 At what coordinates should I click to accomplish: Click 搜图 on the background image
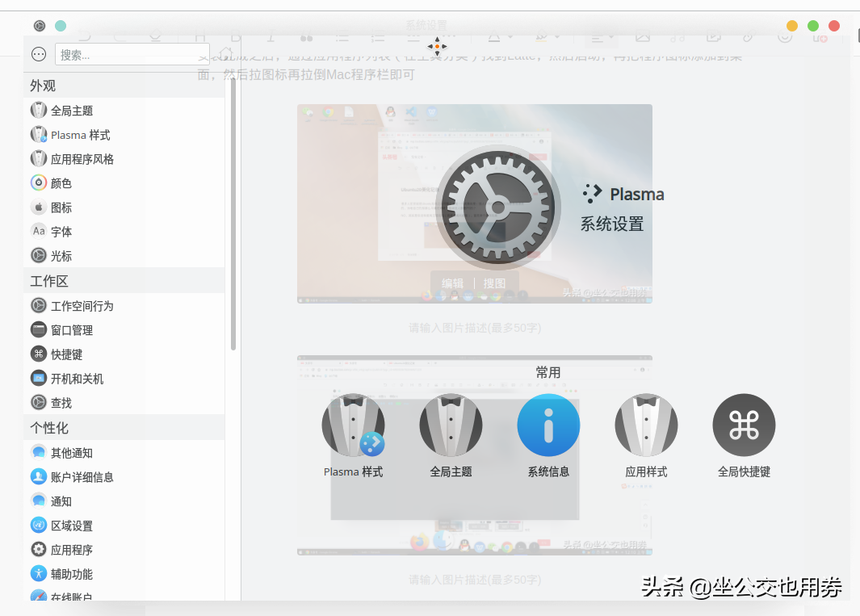pyautogui.click(x=494, y=283)
